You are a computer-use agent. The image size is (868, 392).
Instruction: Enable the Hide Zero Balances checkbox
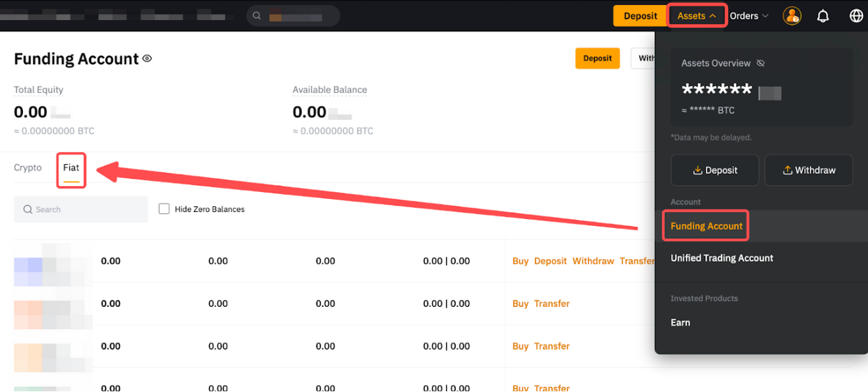pos(164,208)
